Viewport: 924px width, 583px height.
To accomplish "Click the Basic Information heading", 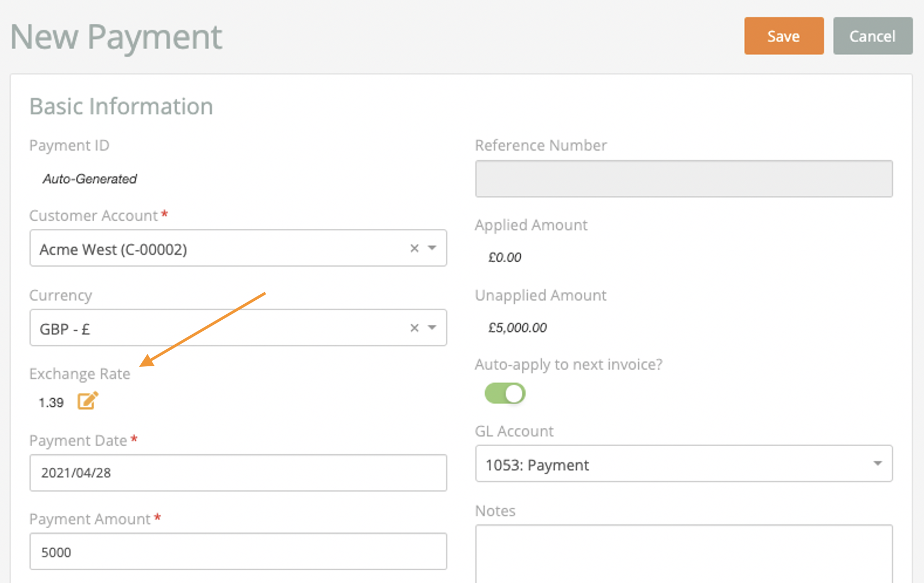I will (x=121, y=106).
